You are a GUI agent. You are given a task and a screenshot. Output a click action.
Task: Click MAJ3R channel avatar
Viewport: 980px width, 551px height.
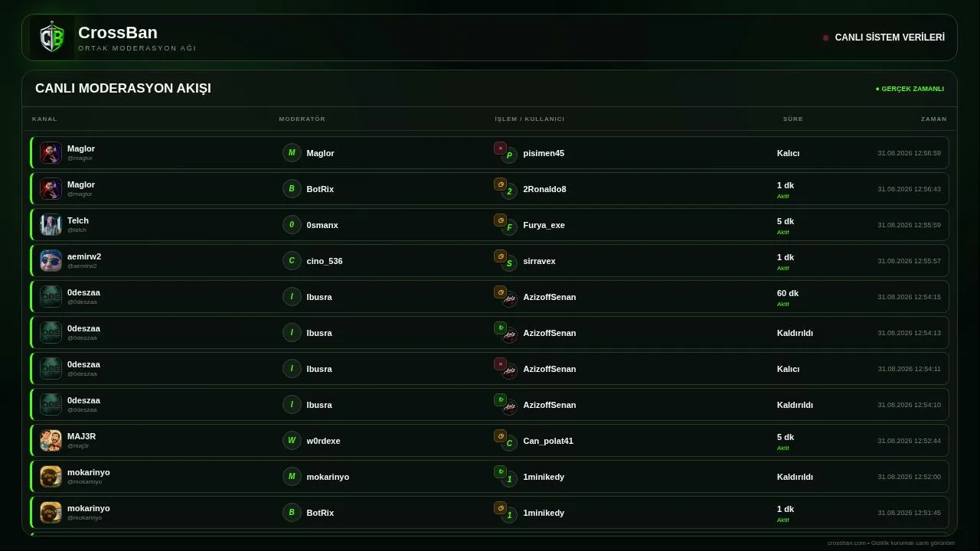[x=51, y=441]
